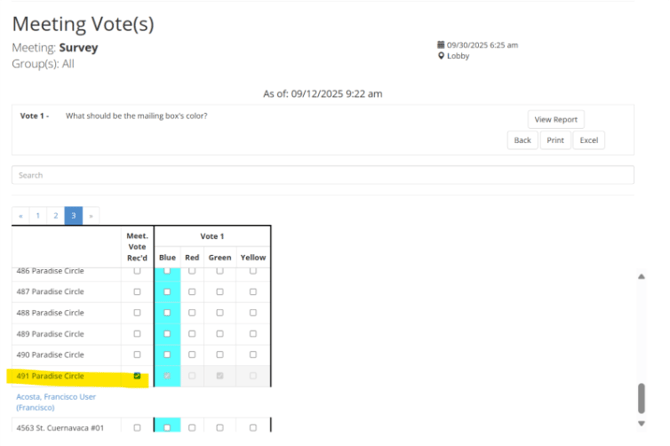Open the View Report button
The image size is (670, 446).
pyautogui.click(x=556, y=119)
